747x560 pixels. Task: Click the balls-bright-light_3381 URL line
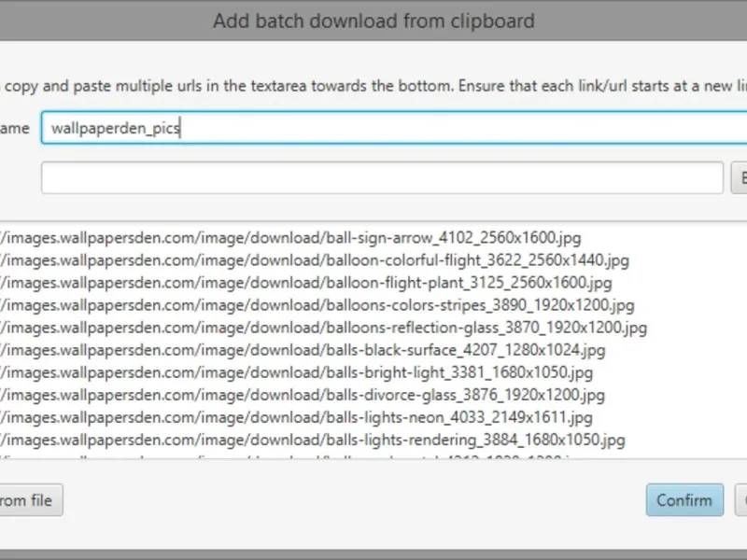click(296, 372)
